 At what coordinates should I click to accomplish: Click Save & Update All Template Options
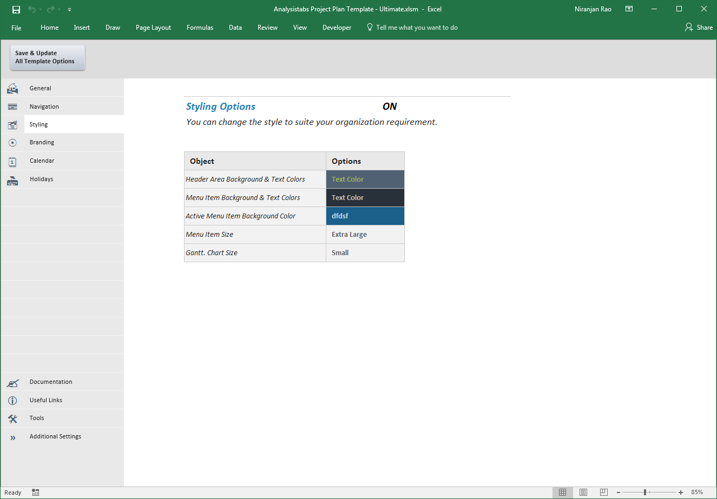(48, 57)
